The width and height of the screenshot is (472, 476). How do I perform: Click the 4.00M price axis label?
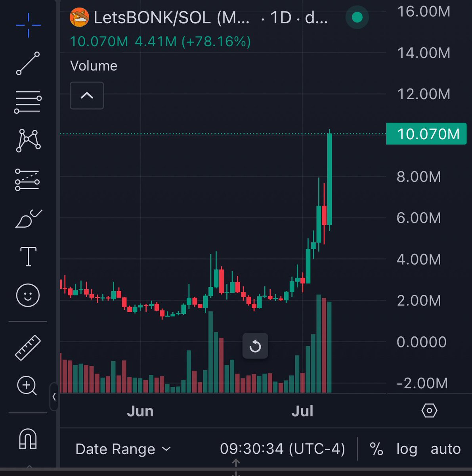click(x=419, y=259)
